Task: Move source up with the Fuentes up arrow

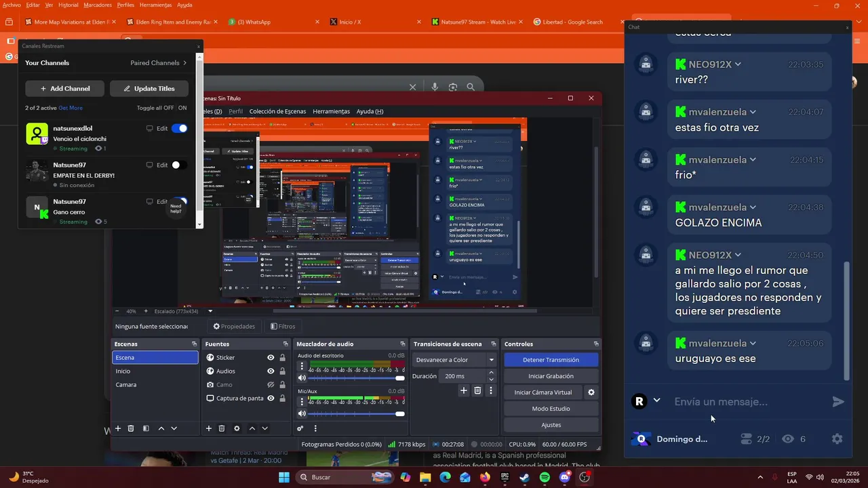Action: [x=252, y=428]
